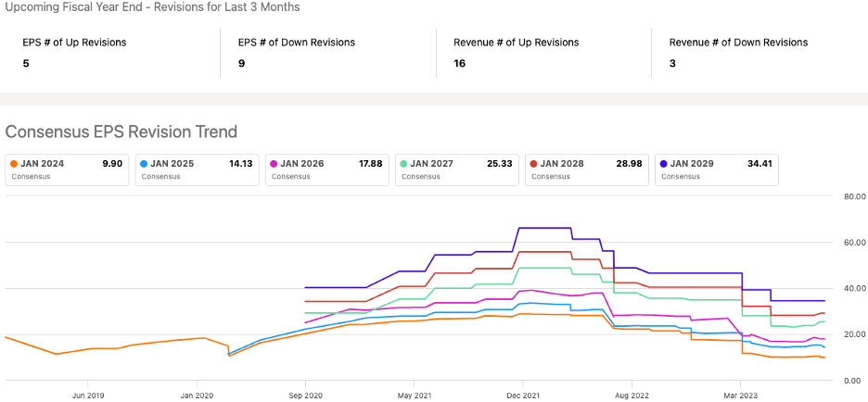
Task: Click the Dec 2021 x-axis label
Action: (x=522, y=395)
